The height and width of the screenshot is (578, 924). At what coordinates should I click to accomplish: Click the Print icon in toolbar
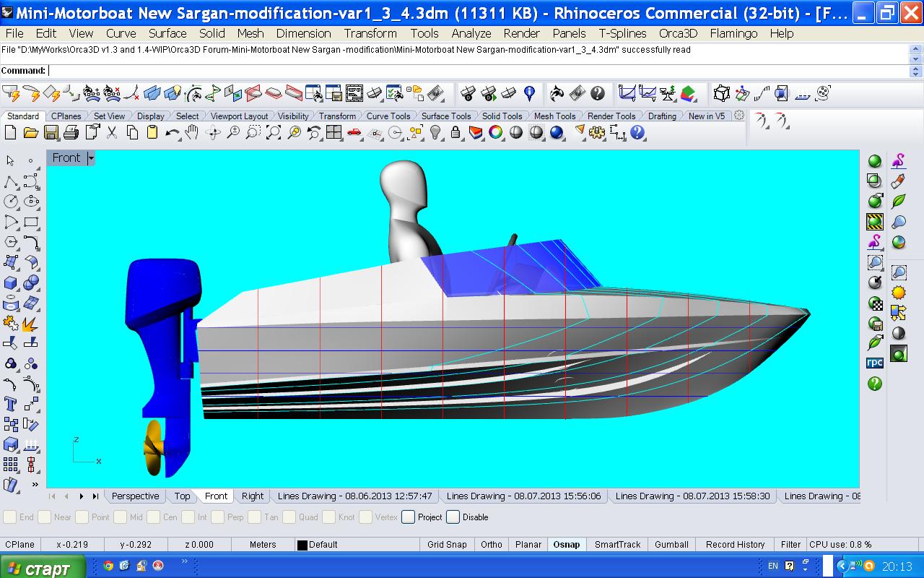click(x=71, y=132)
